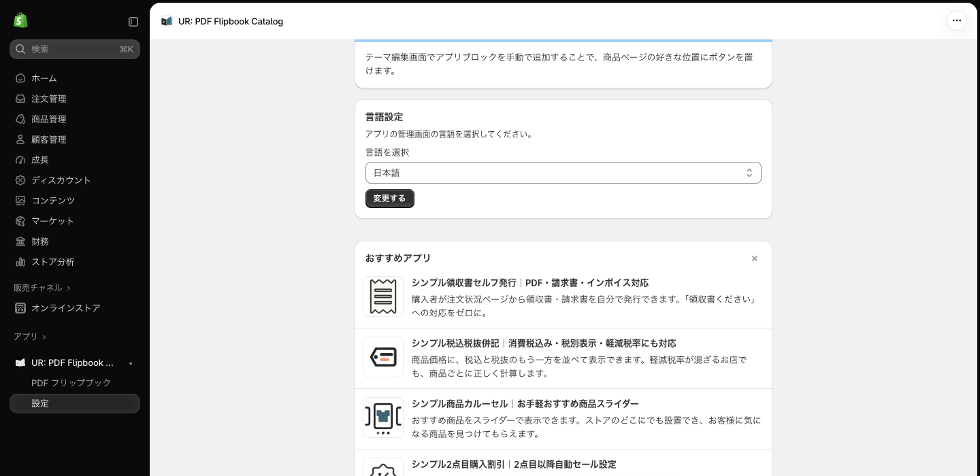The image size is (980, 476).
Task: Click the search magnifier icon
Action: pyautogui.click(x=20, y=49)
